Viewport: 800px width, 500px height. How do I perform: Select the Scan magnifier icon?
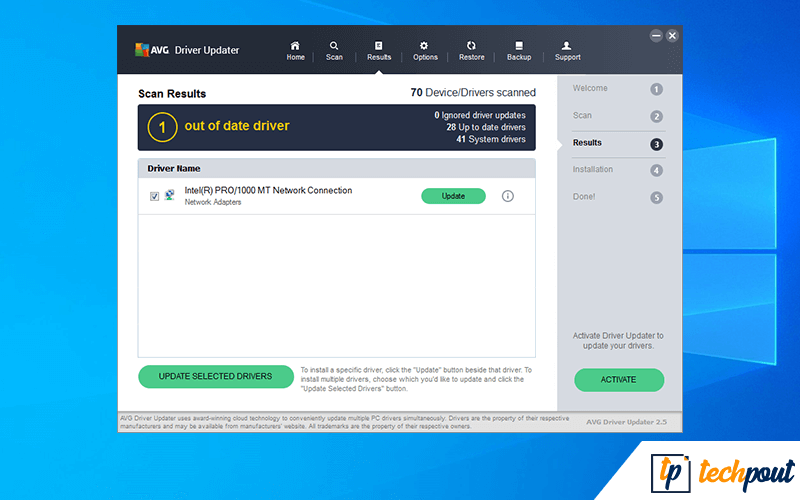334,46
